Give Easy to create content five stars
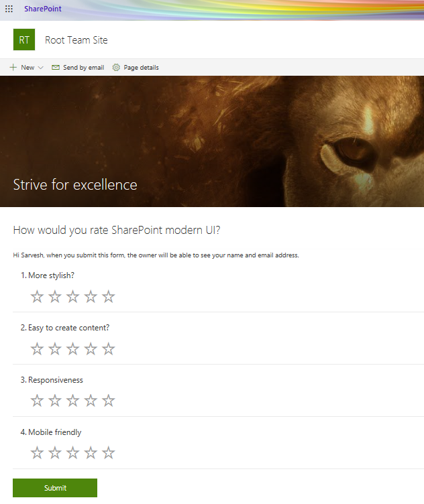This screenshot has width=424, height=504. (x=109, y=349)
